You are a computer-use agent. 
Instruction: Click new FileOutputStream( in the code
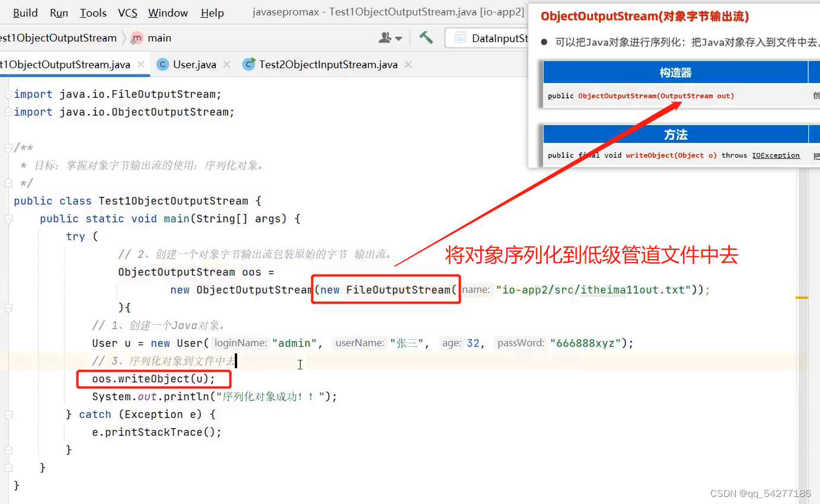click(389, 290)
